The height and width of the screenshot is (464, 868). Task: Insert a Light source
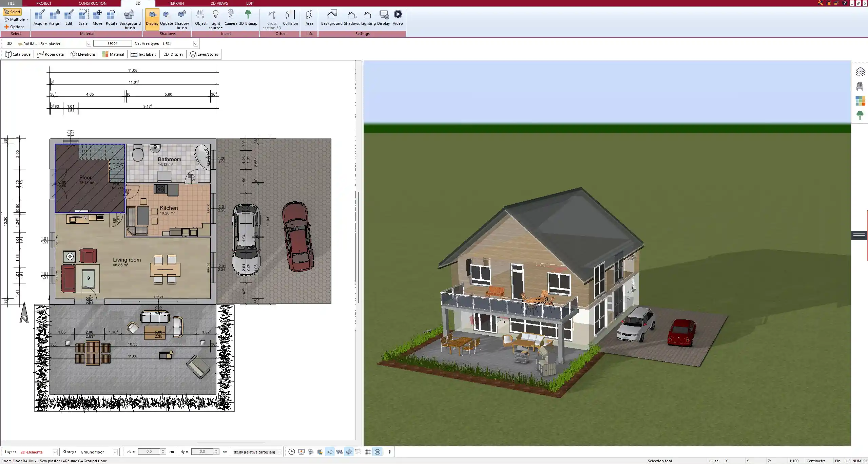(216, 17)
